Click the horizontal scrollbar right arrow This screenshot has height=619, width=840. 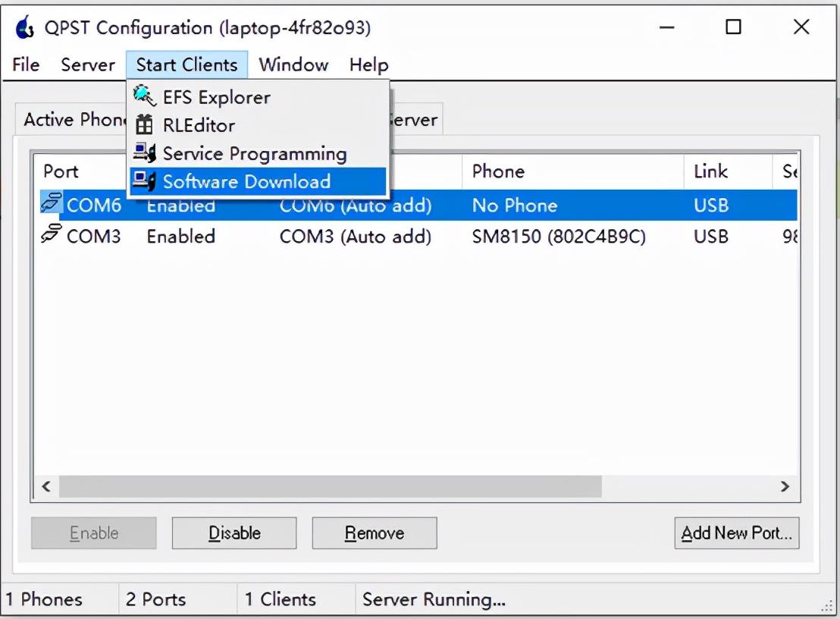click(x=785, y=486)
